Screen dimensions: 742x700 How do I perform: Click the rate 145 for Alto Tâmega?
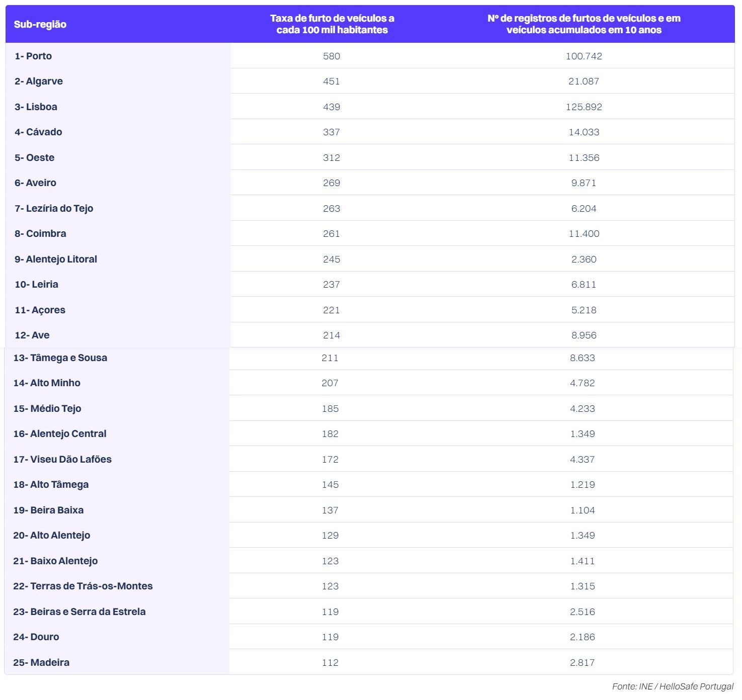[330, 485]
